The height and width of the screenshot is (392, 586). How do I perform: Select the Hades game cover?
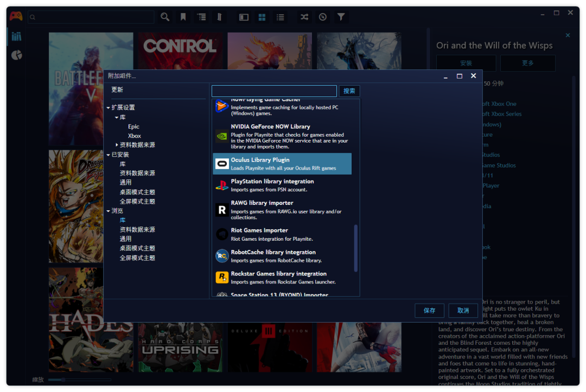coord(76,319)
